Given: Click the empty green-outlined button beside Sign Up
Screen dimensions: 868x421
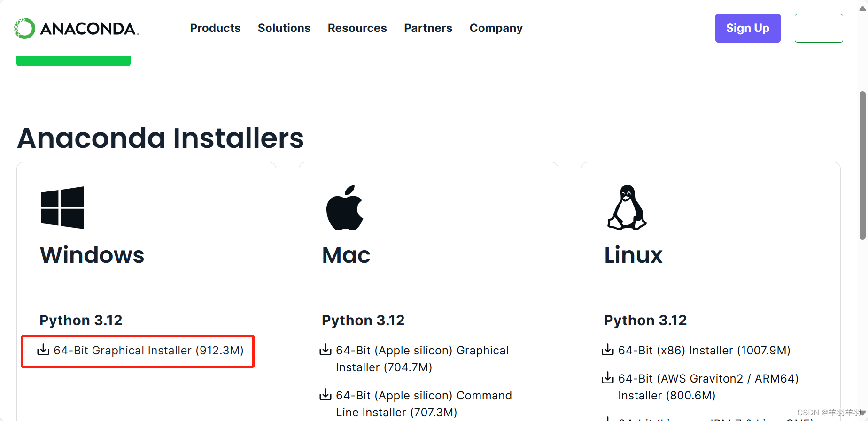Looking at the screenshot, I should coord(819,28).
